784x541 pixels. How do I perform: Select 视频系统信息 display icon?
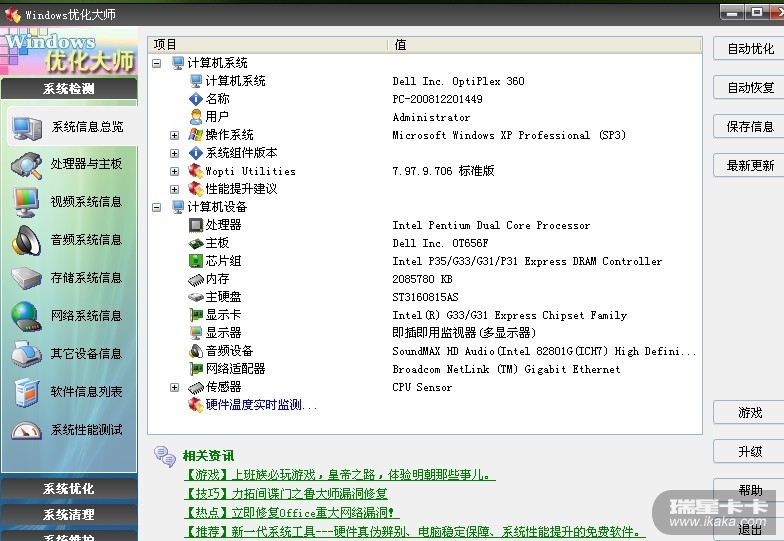pos(26,202)
